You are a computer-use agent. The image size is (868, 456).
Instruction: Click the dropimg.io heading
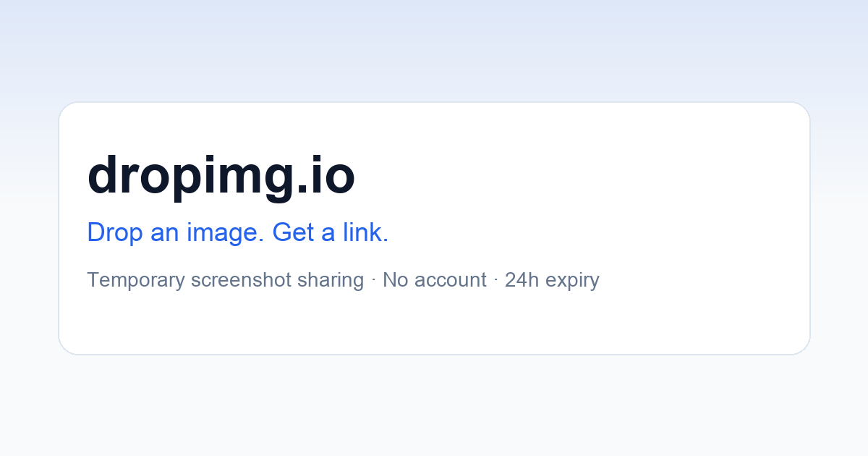coord(221,176)
